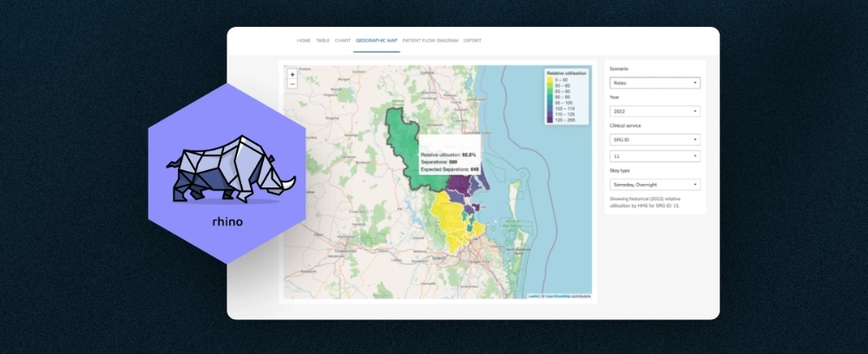Click the 'Stay type' label
868x354 pixels.
tap(620, 170)
